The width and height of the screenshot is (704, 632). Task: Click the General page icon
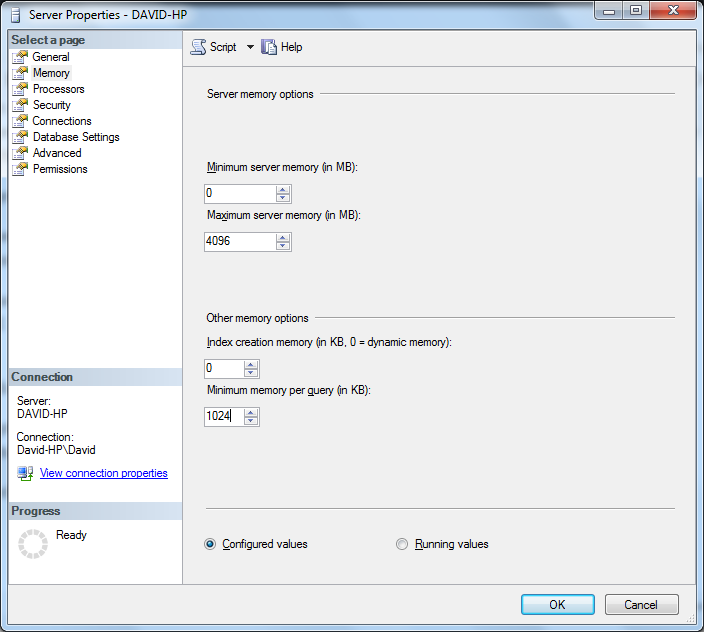pos(19,57)
